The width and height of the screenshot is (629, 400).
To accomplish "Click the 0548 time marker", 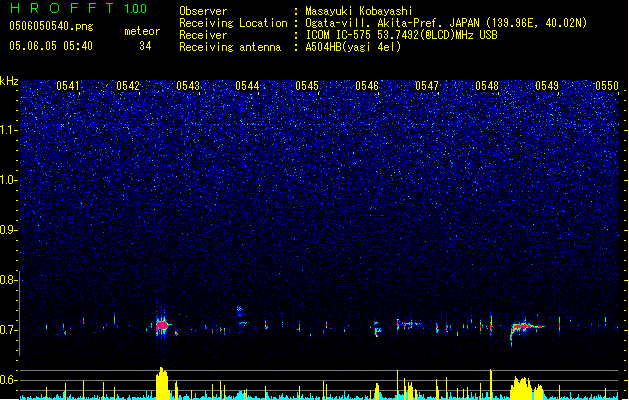I will pyautogui.click(x=487, y=86).
